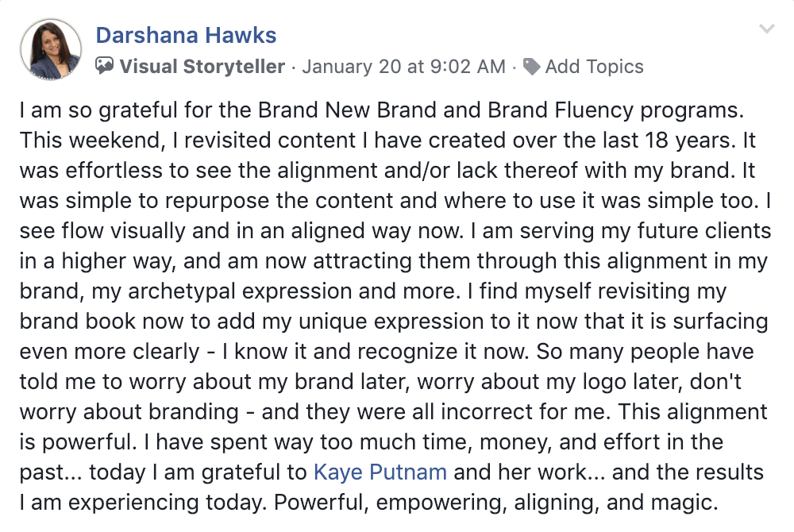Click the speech-bubble icon beside Visual Storyteller
Screen dimensions: 794x532
tap(104, 66)
